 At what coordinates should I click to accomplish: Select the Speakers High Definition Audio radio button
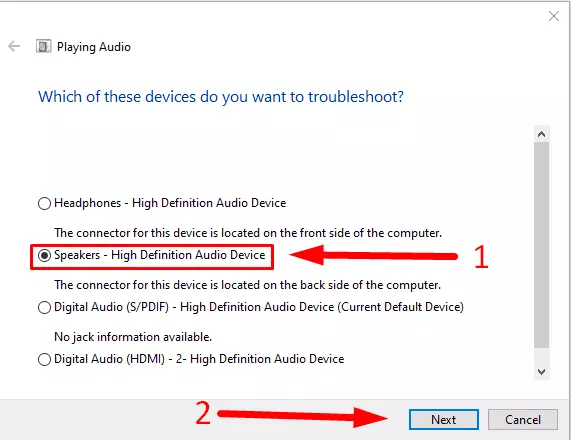click(44, 255)
